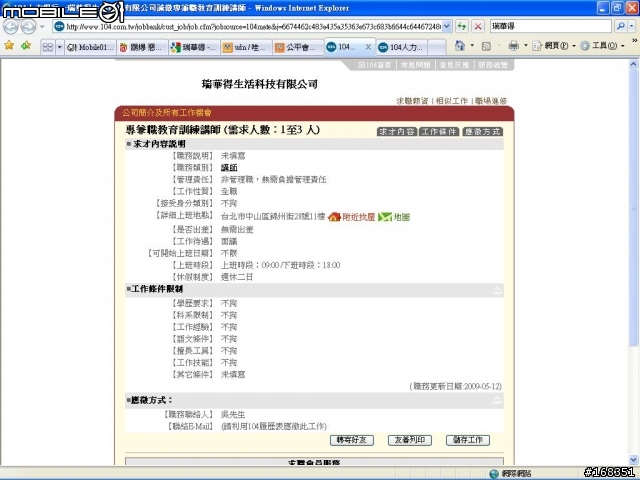Click the browser Forward arrow button
Image resolution: width=640 pixels, height=480 pixels.
coord(28,27)
